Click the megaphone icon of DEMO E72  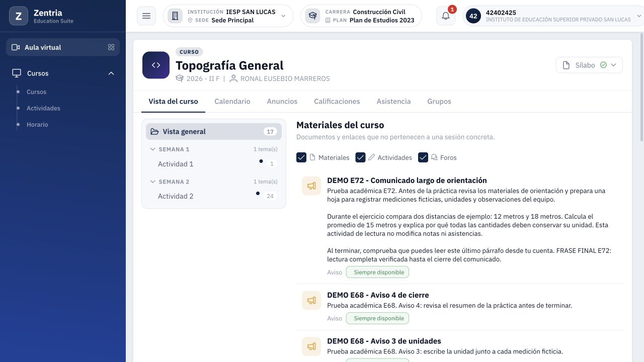[x=311, y=186]
